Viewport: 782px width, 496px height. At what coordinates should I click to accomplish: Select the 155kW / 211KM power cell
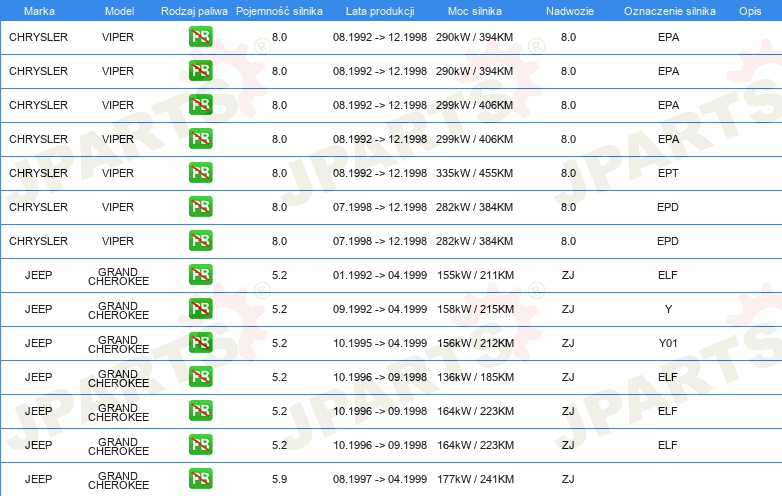[475, 275]
